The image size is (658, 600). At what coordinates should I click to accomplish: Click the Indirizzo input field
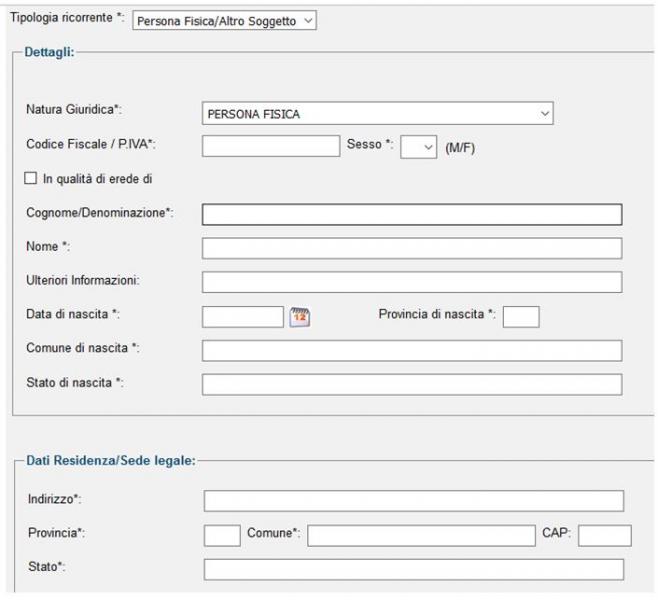414,501
